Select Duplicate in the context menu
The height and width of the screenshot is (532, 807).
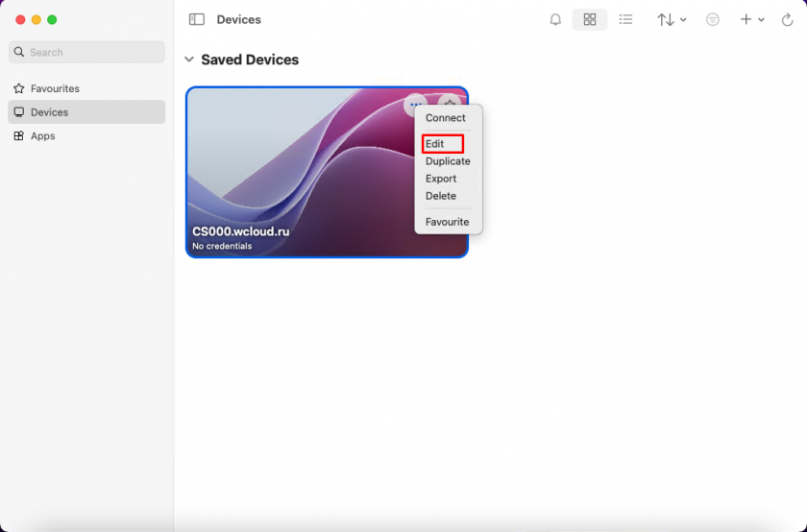point(448,161)
